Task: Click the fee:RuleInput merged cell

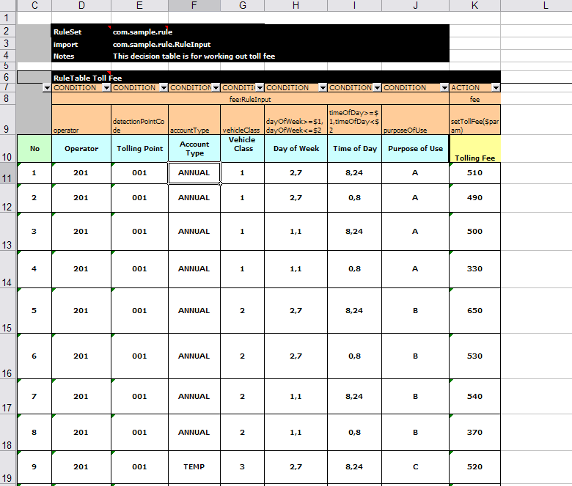Action: [x=250, y=99]
